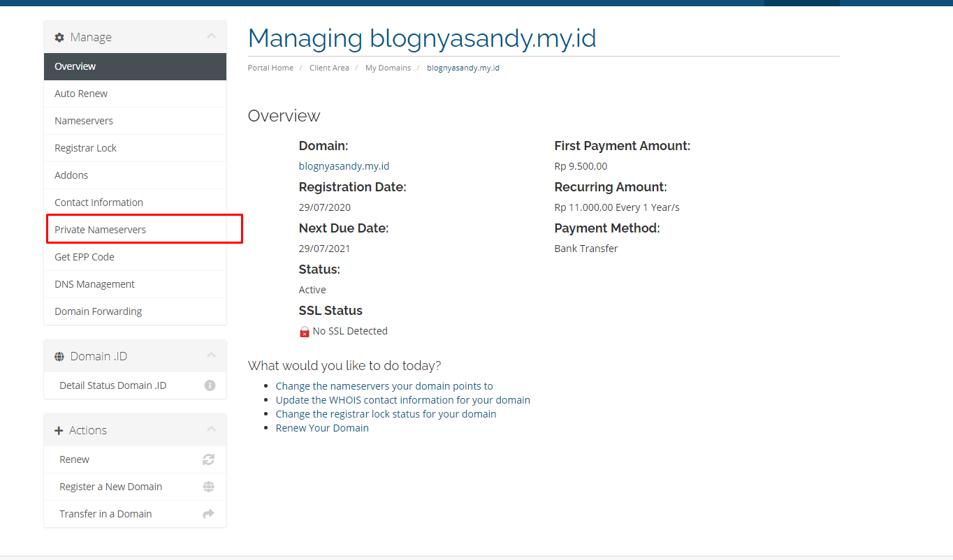Click the refresh icon in Renew row
This screenshot has height=560, width=953.
[208, 459]
